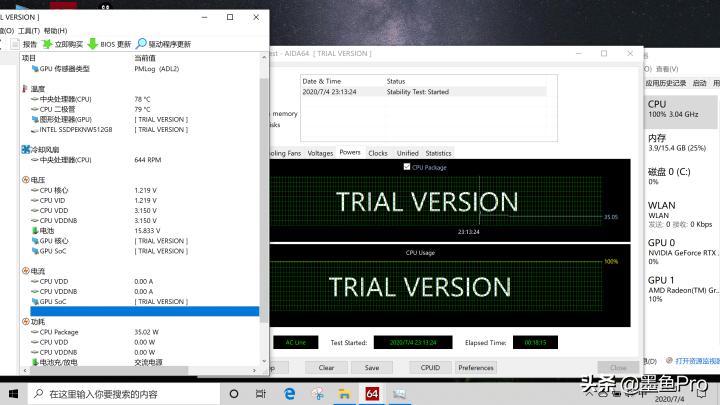Screen dimensions: 720x405
Task: Click the Save button in stability test
Action: [372, 368]
